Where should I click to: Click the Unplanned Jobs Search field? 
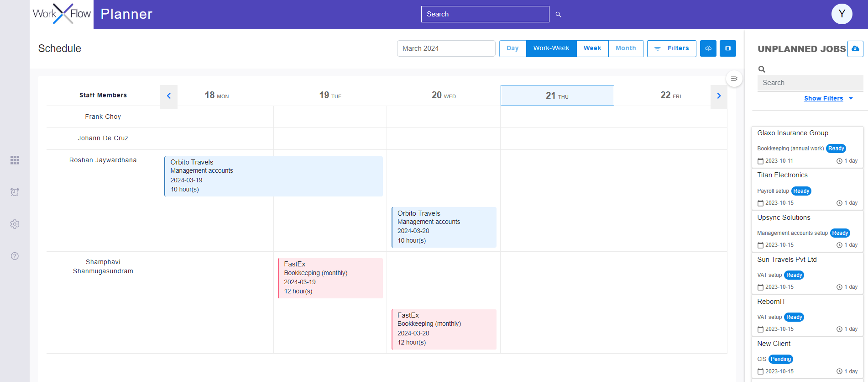pos(810,83)
